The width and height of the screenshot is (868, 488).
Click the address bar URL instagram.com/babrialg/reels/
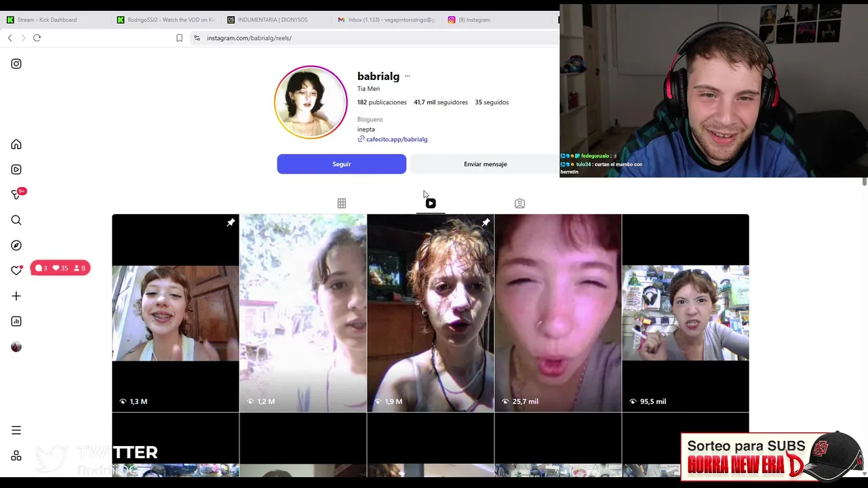coord(249,38)
